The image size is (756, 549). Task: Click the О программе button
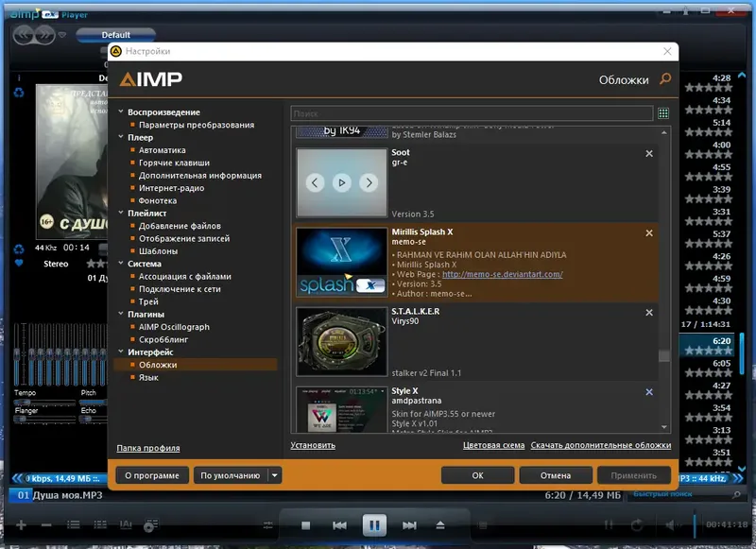pos(152,475)
